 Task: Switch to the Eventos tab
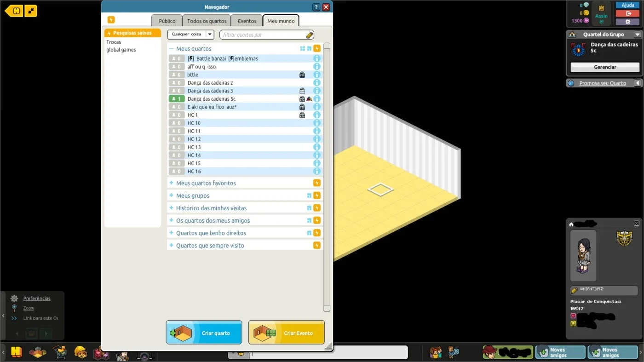click(247, 21)
